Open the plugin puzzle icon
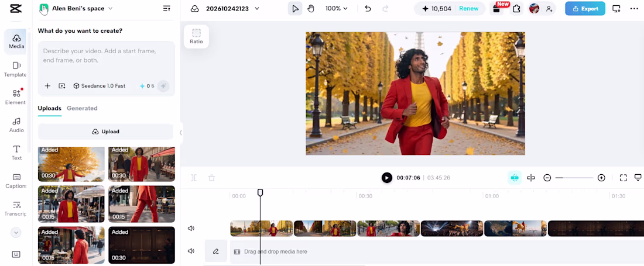 (516, 9)
